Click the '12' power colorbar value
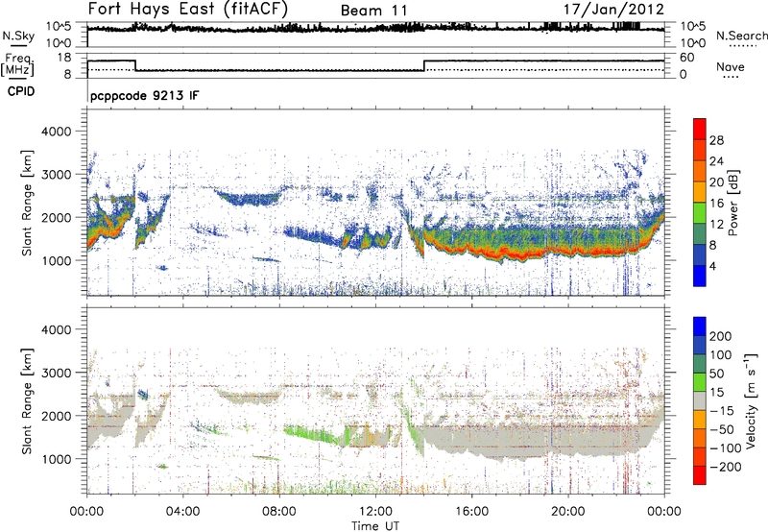The width and height of the screenshot is (768, 532). point(716,225)
